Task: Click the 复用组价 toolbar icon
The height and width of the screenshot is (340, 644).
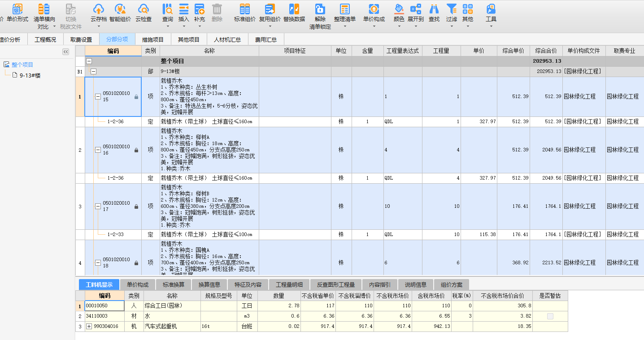Action: (270, 9)
